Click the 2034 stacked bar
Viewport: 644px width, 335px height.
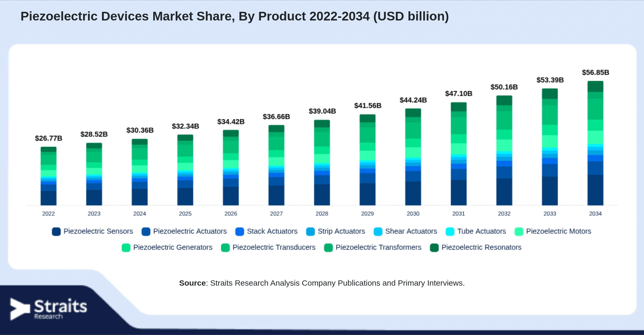coord(595,143)
